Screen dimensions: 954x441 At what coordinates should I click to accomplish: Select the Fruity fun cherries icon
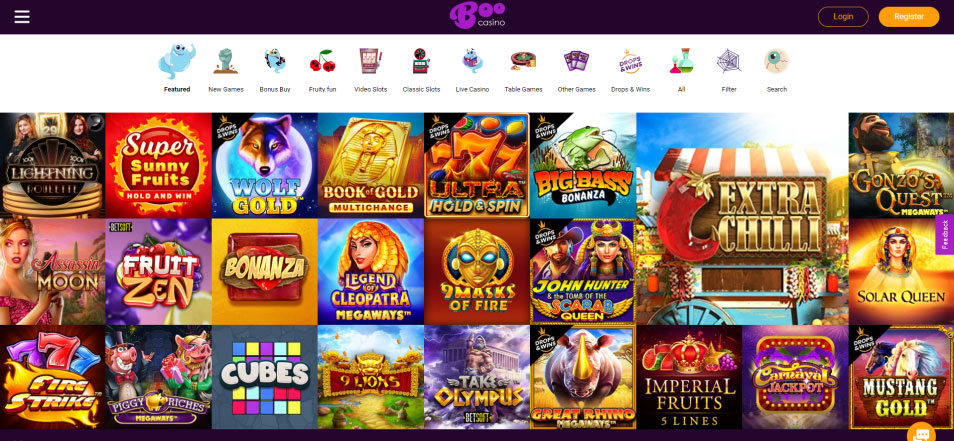[322, 61]
